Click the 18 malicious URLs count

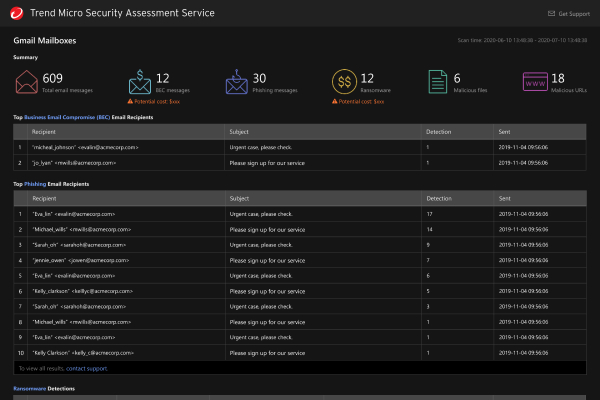[558, 78]
